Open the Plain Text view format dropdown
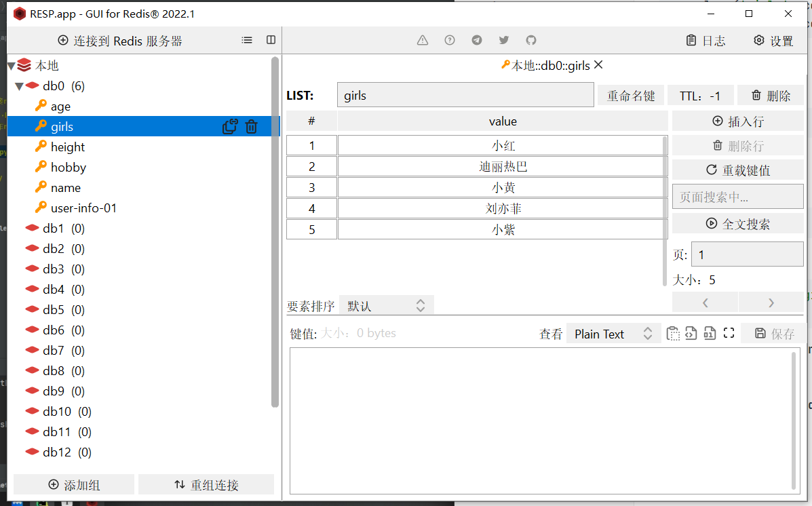The width and height of the screenshot is (812, 506). 614,334
